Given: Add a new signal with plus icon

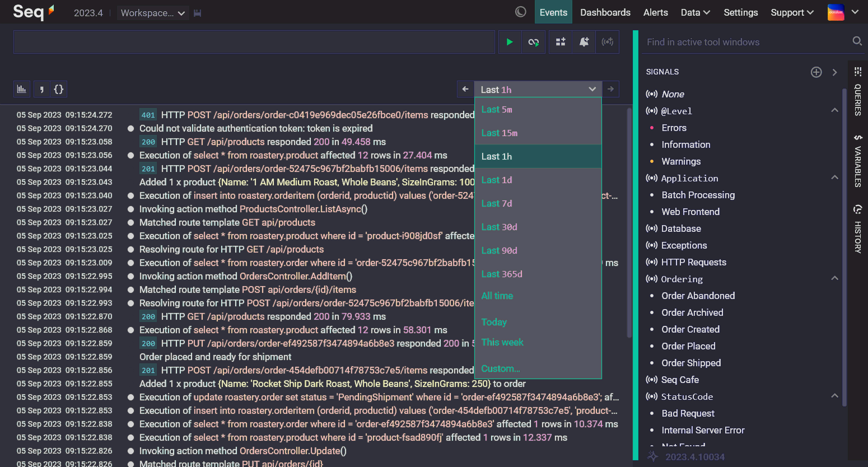Looking at the screenshot, I should (x=816, y=72).
